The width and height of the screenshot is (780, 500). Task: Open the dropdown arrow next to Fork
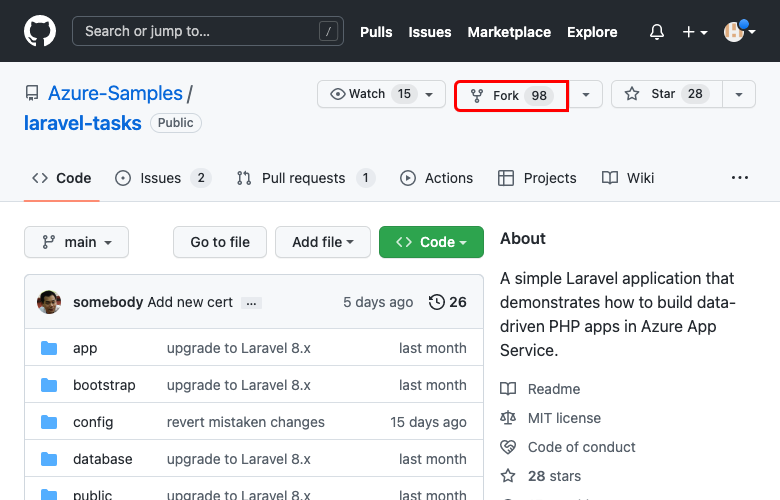pyautogui.click(x=586, y=94)
